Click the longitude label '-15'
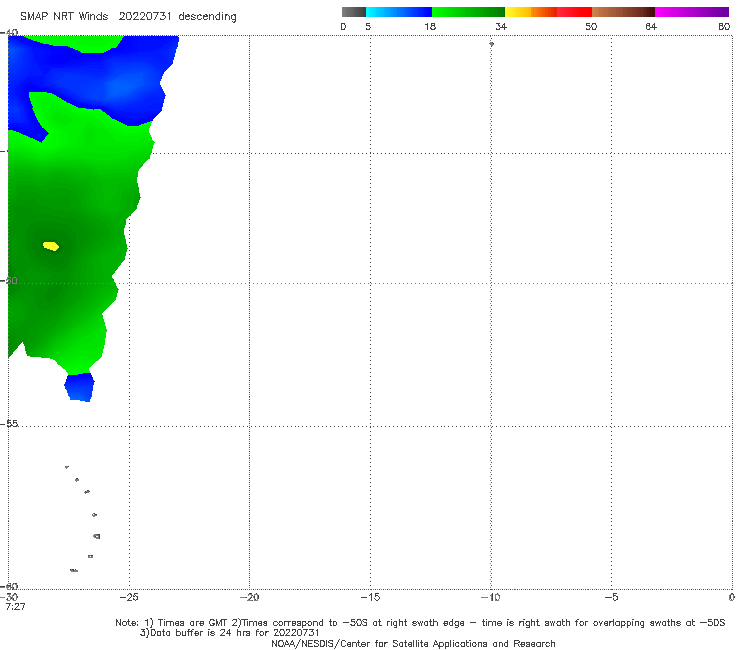This screenshot has width=740, height=650. (x=370, y=598)
